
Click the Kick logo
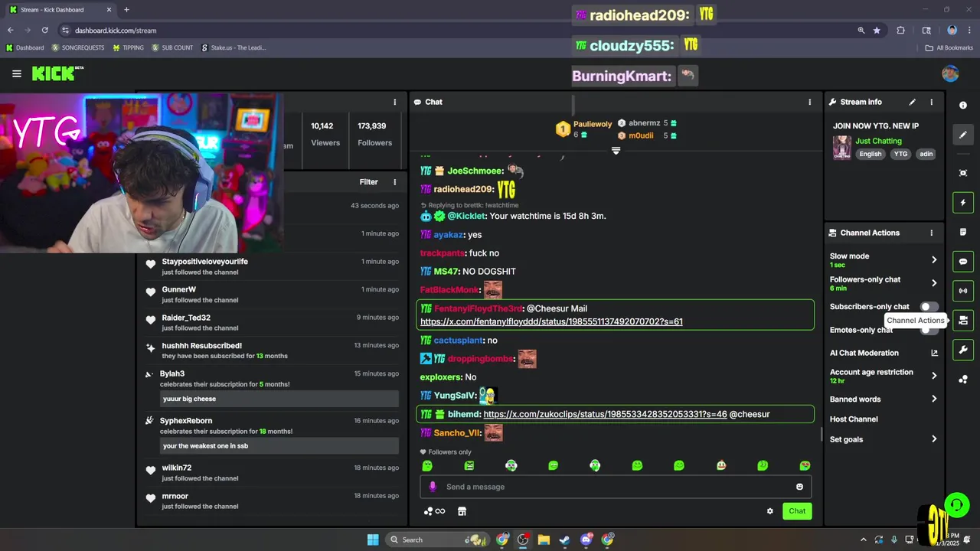point(57,73)
